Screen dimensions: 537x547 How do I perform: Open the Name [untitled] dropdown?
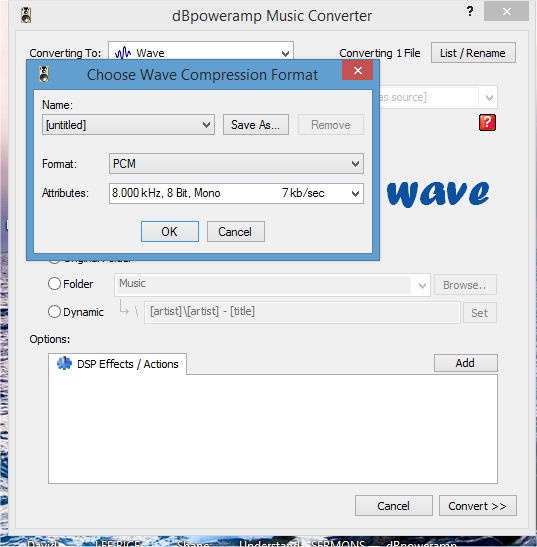click(206, 125)
